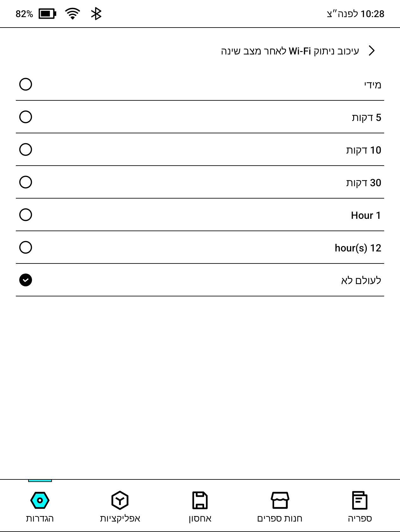Tap the Bluetooth status icon
The image size is (400, 532).
96,14
